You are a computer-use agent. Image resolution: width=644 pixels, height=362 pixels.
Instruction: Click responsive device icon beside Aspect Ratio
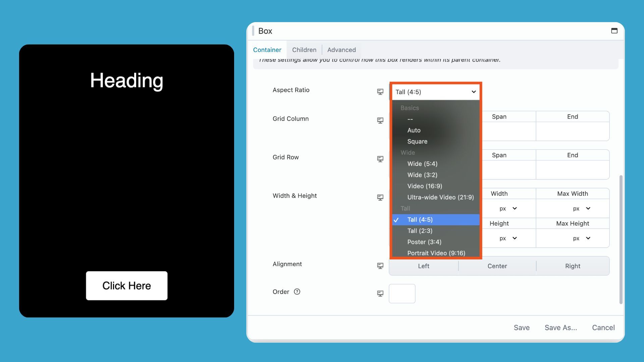coord(380,92)
